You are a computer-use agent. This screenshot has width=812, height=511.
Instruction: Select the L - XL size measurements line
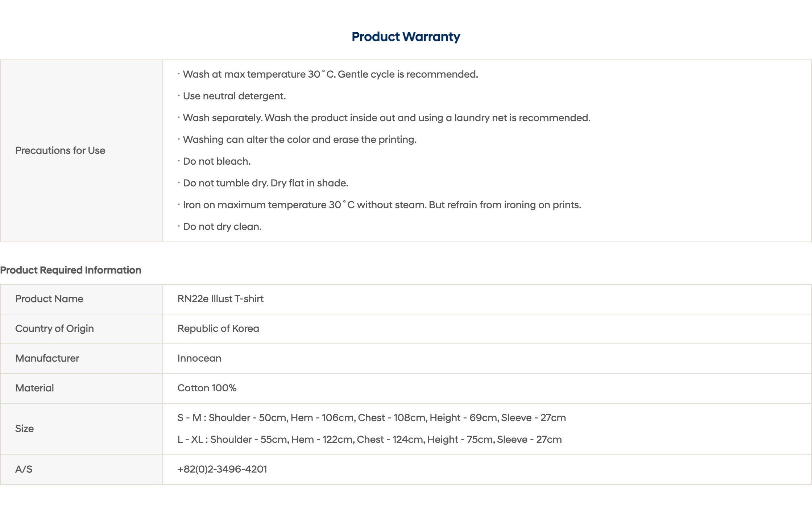coord(370,440)
